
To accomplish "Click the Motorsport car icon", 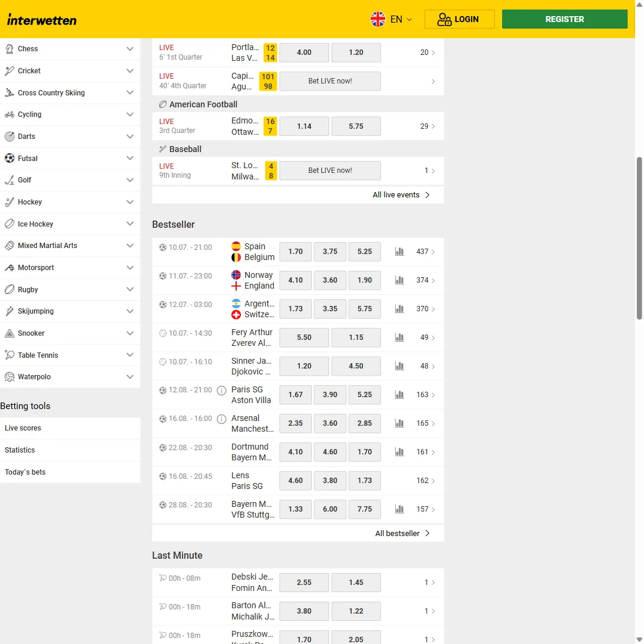I will coord(10,268).
